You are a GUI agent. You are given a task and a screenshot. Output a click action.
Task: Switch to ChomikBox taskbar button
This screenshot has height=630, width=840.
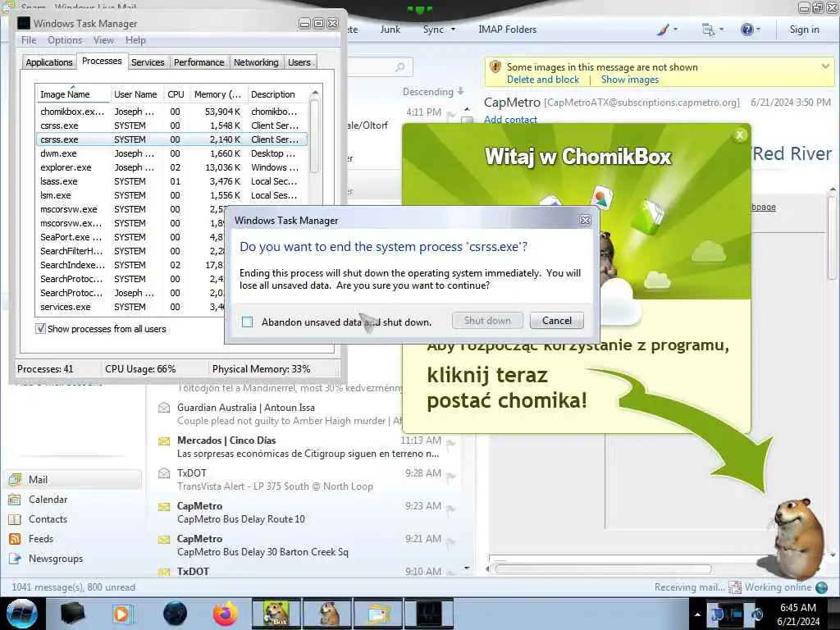(x=276, y=614)
